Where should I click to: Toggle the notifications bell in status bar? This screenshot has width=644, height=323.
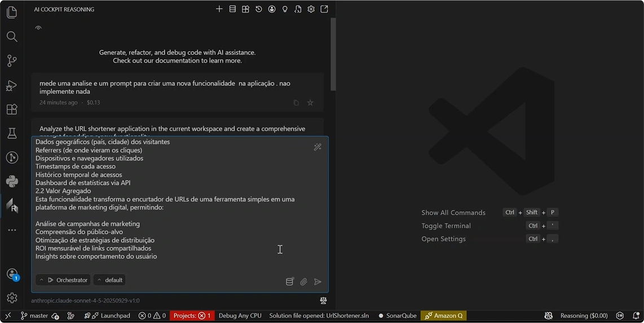click(x=636, y=316)
